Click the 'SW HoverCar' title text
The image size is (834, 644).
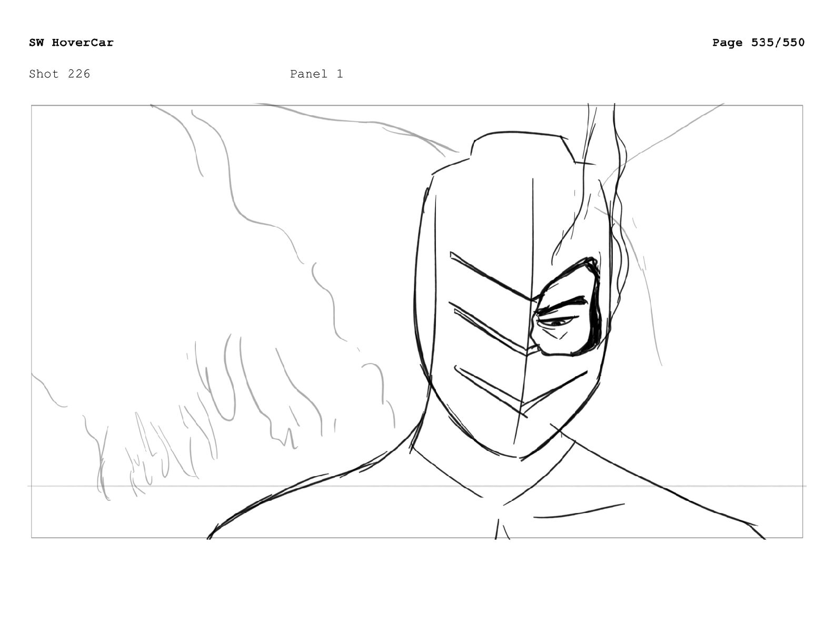71,43
